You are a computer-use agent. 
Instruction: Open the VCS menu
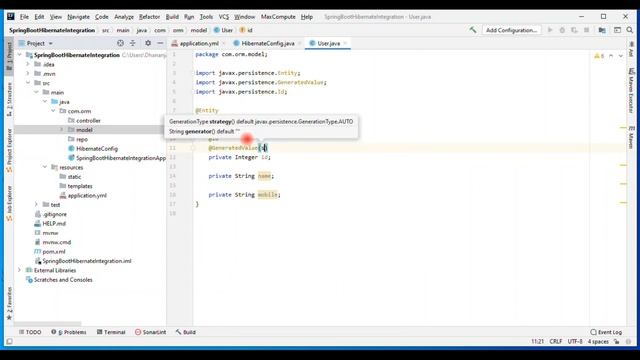[x=224, y=17]
